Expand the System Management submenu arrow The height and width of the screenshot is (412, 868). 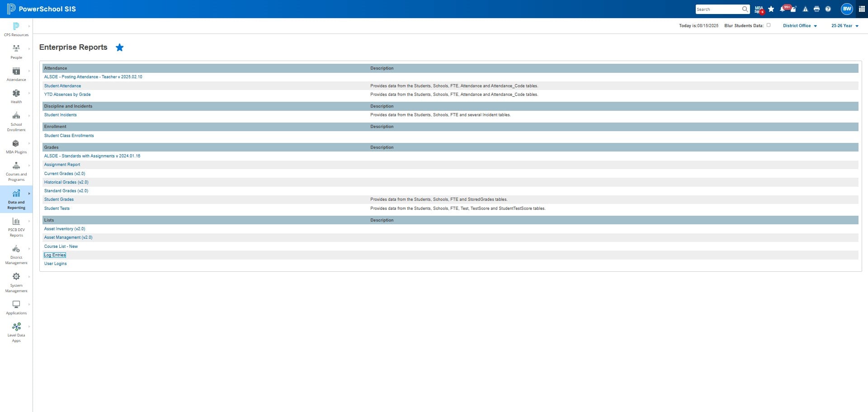point(29,277)
